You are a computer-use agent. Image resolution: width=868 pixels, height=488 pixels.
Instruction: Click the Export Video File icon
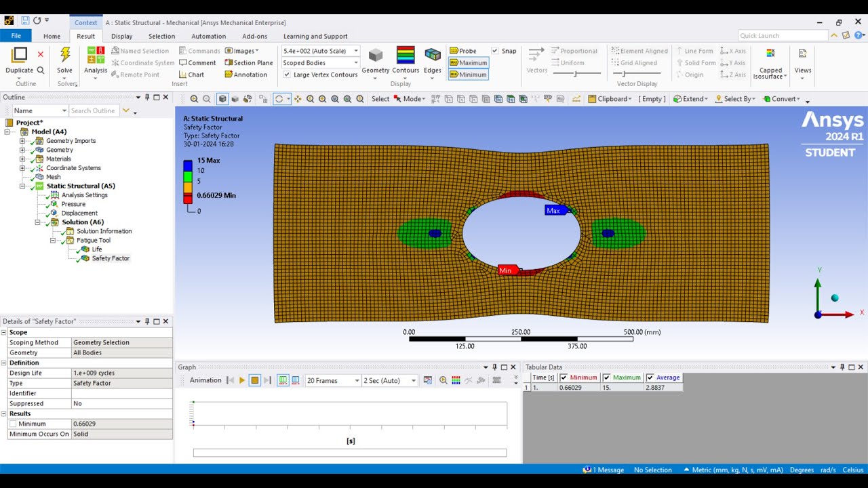[428, 380]
